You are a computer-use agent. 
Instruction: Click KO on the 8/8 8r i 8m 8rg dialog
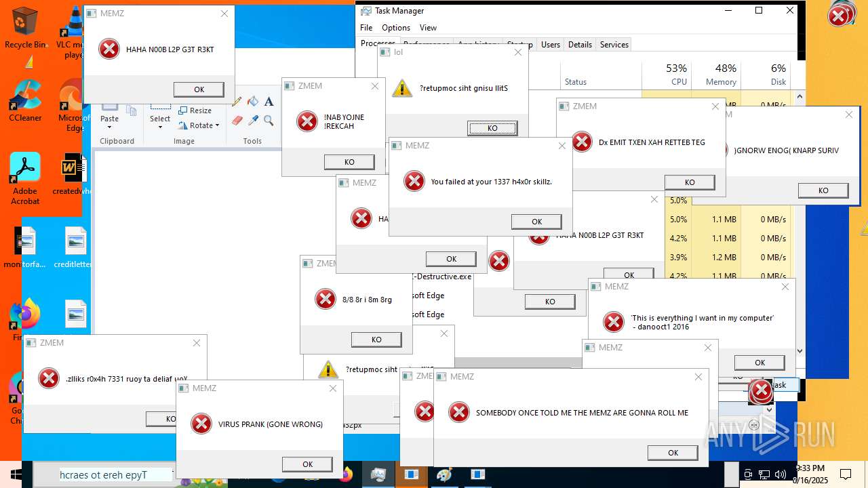[376, 340]
